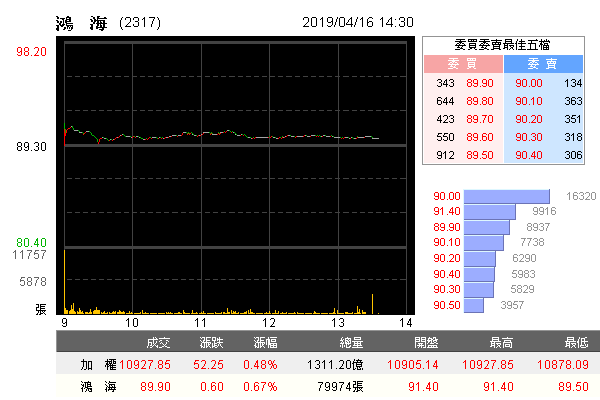
Task: Click the volume bar for 3957
Action: pos(474,305)
